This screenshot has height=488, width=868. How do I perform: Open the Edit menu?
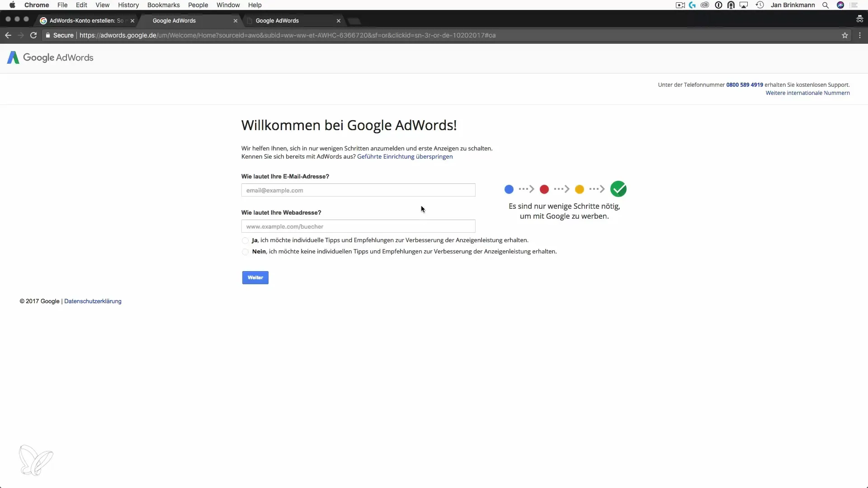81,5
